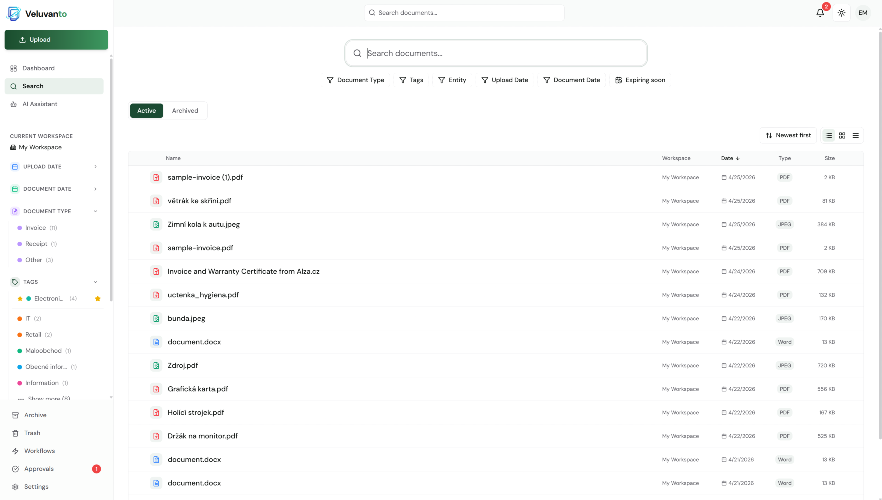Click the main page vertical scrollbar

tap(879, 233)
